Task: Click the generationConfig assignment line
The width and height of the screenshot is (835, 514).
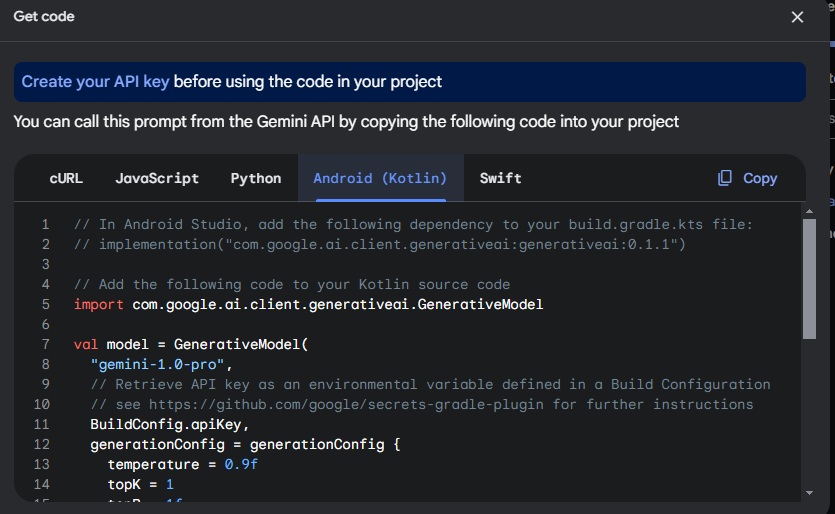Action: point(245,444)
